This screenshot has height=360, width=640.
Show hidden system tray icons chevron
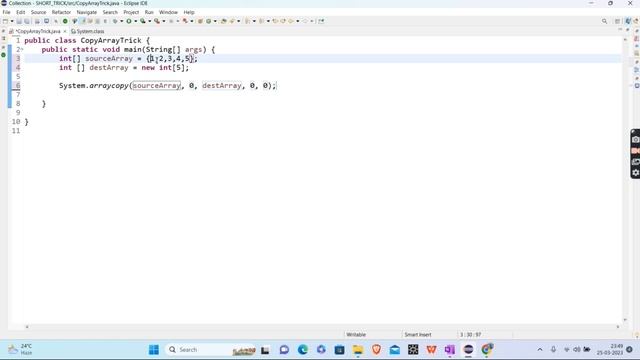(x=540, y=350)
